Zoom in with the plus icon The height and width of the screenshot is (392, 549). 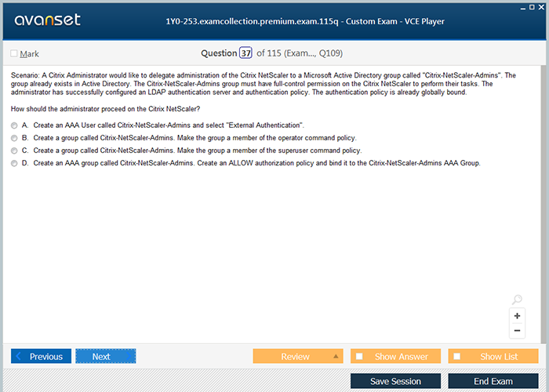pos(517,316)
